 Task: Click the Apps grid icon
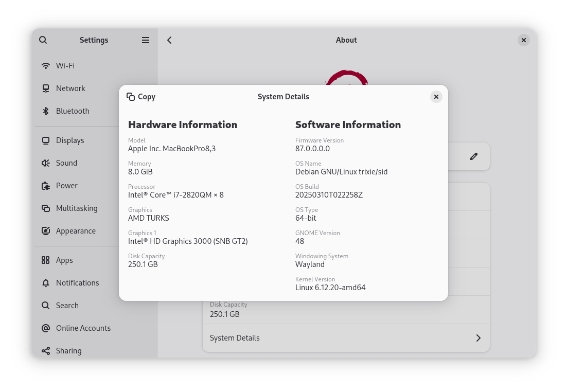click(x=46, y=260)
